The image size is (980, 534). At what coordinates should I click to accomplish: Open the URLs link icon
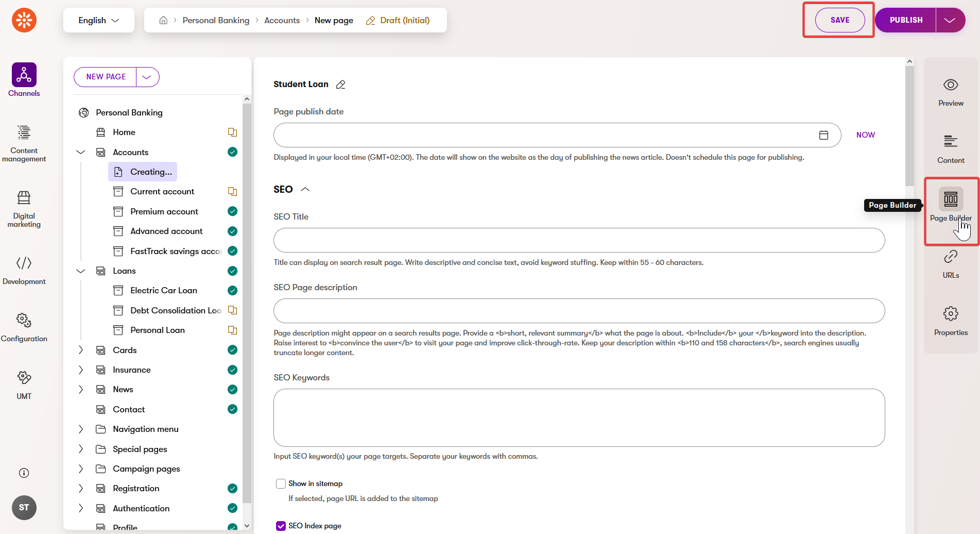[950, 257]
